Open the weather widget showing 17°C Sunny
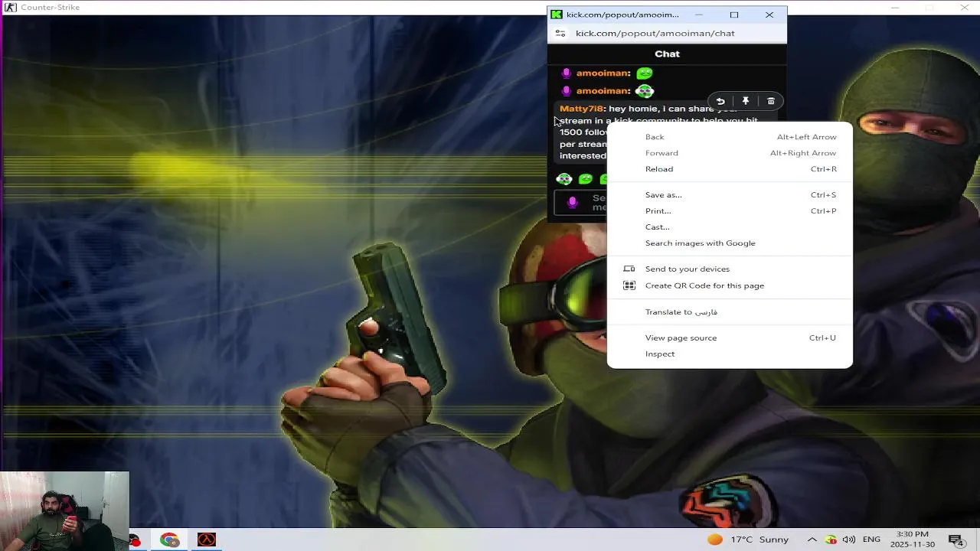980x551 pixels. click(x=747, y=540)
